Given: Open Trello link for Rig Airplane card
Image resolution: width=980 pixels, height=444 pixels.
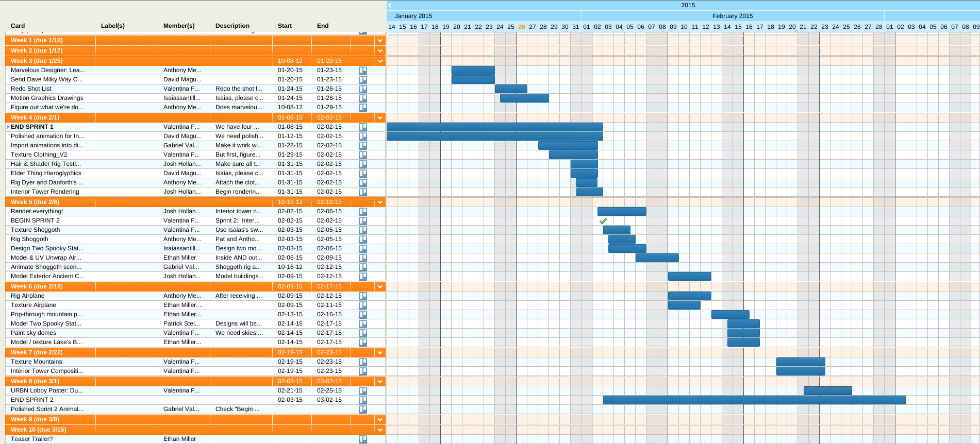Looking at the screenshot, I should (363, 296).
